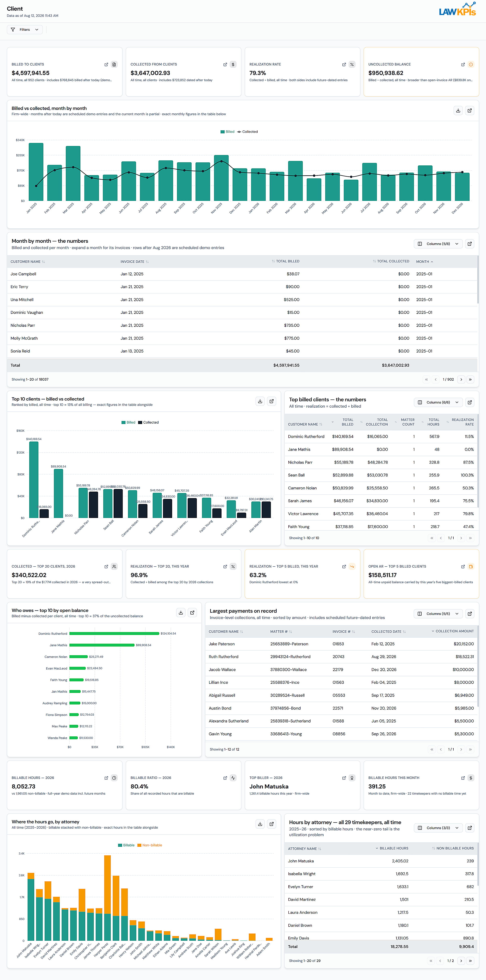Open Columns (6/6) dropdown for Top billed clients
Screen dimensions: 486x980
438,402
